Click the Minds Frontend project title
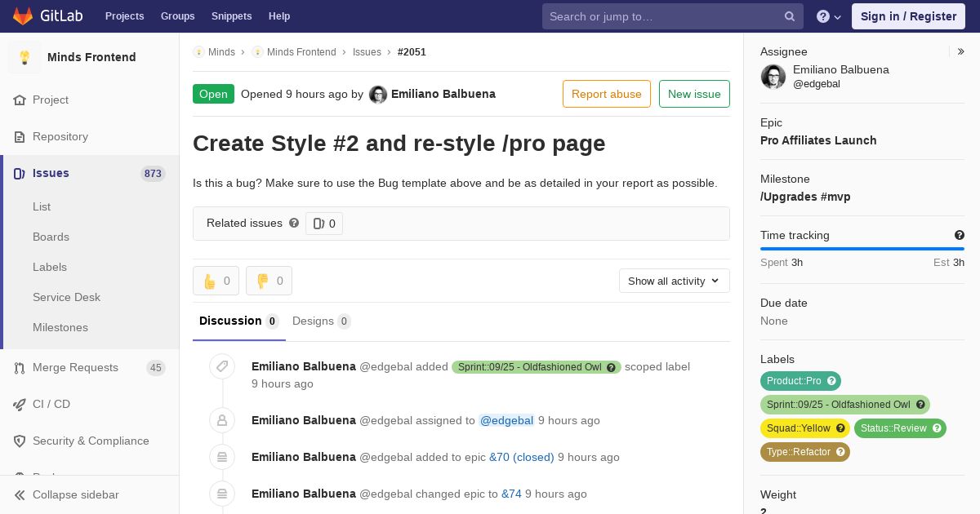The height and width of the screenshot is (514, 980). point(91,57)
